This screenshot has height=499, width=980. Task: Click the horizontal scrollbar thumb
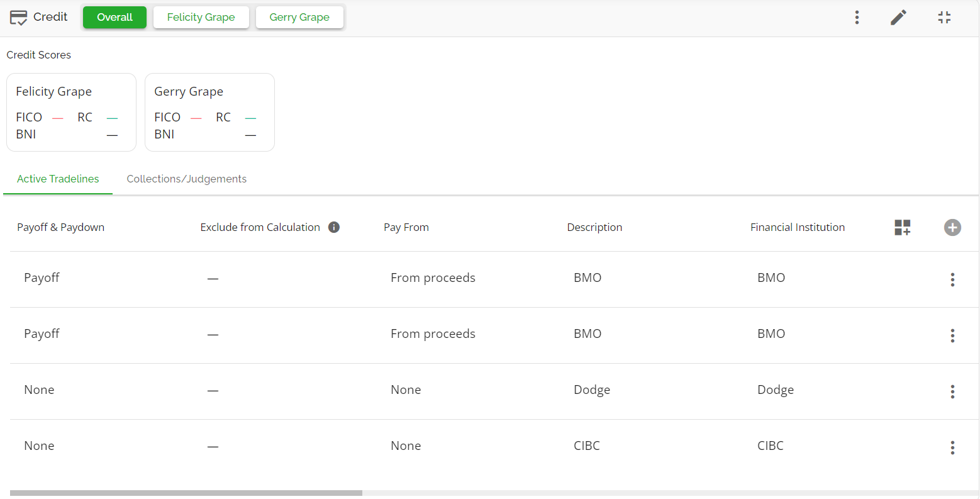pos(186,493)
